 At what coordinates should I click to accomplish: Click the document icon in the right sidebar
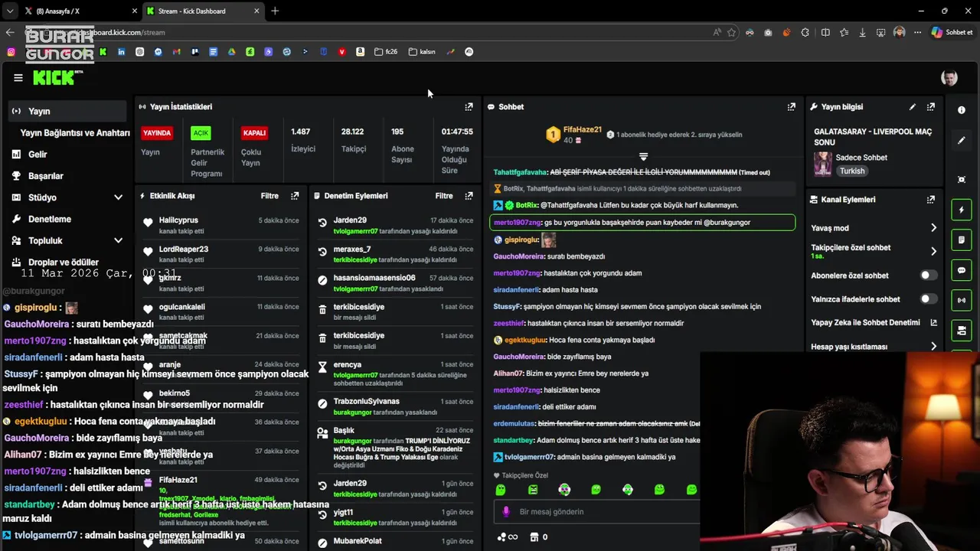[962, 240]
